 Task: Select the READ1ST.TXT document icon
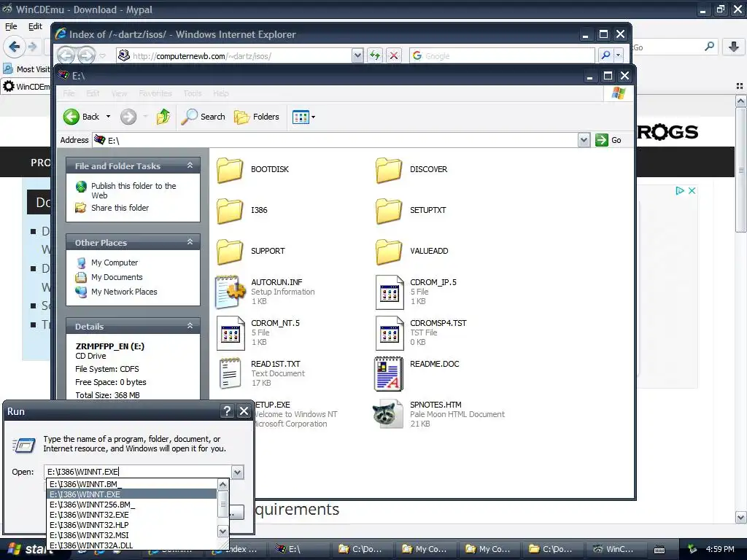(230, 373)
